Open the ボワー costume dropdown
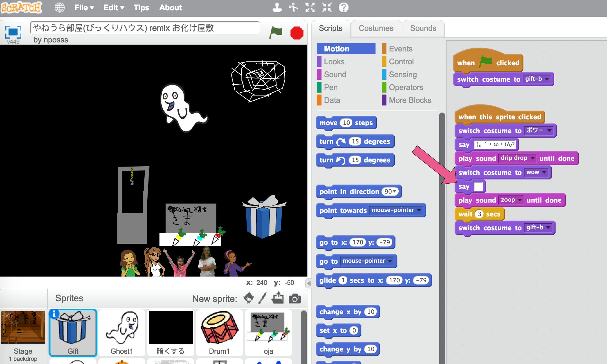 pyautogui.click(x=549, y=130)
